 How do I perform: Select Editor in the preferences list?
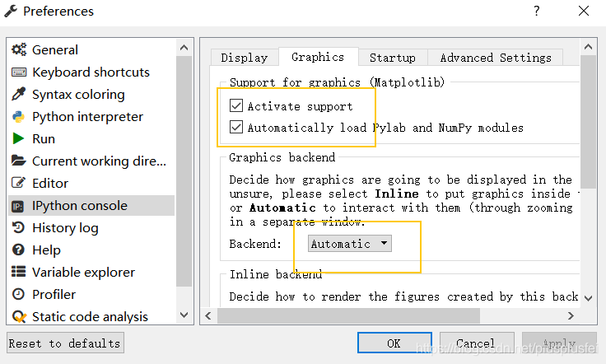91,183
